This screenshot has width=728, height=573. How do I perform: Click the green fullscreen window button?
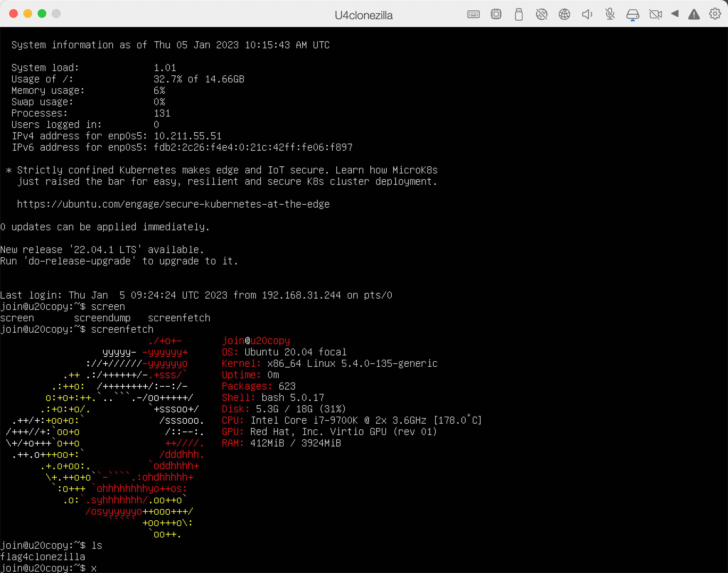[42, 14]
